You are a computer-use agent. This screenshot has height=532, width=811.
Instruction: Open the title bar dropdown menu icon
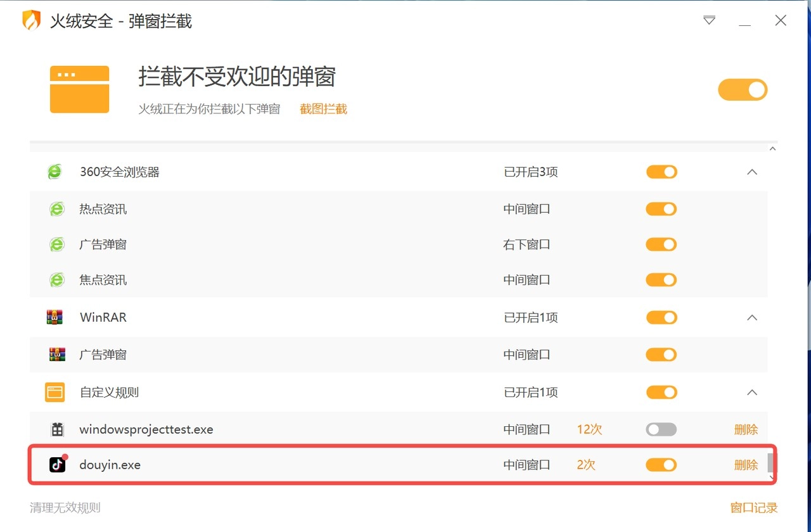(x=709, y=21)
